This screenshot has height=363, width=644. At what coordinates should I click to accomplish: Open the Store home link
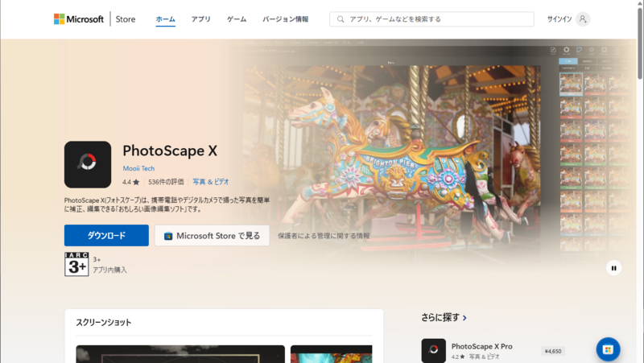point(126,19)
